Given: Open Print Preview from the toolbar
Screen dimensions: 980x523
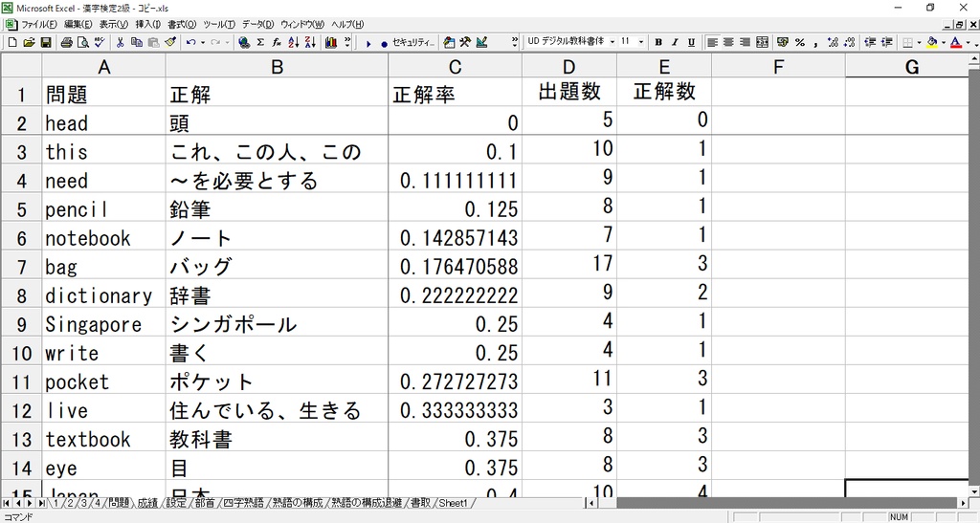Looking at the screenshot, I should click(x=82, y=42).
